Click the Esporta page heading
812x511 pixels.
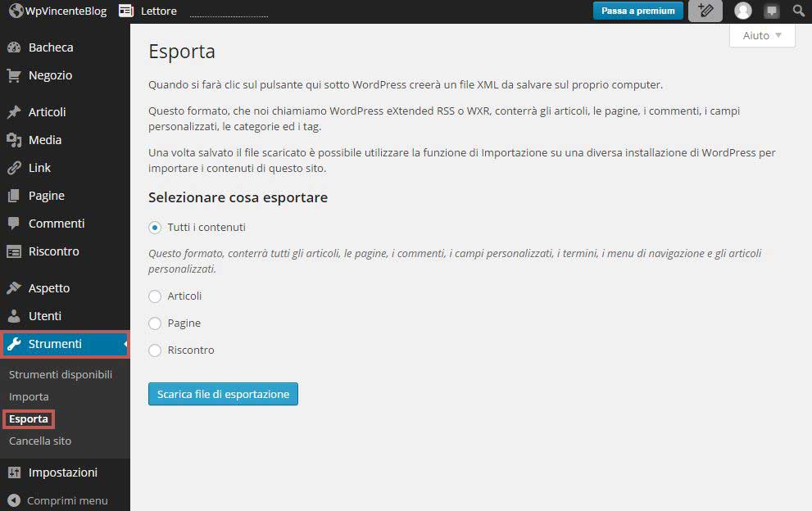(182, 52)
